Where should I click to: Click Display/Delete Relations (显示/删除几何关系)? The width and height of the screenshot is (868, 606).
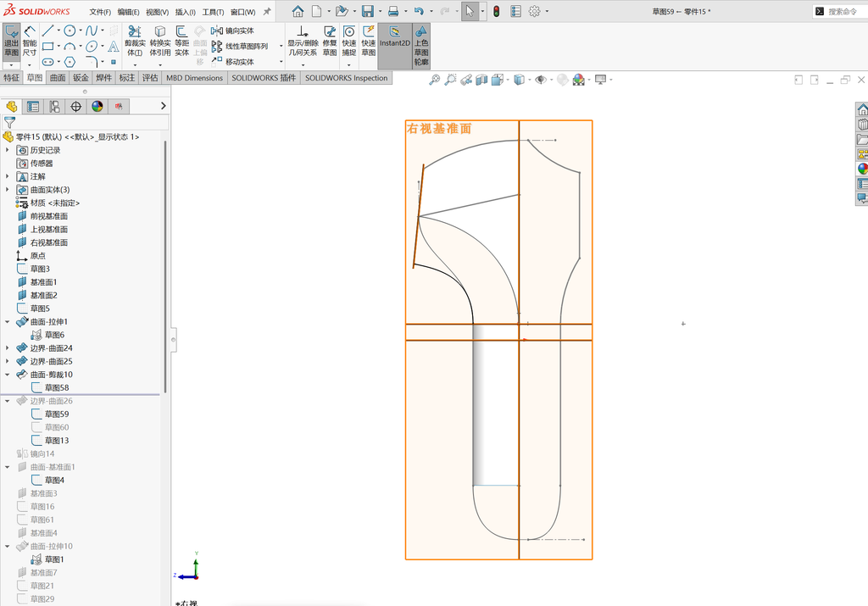tap(303, 41)
